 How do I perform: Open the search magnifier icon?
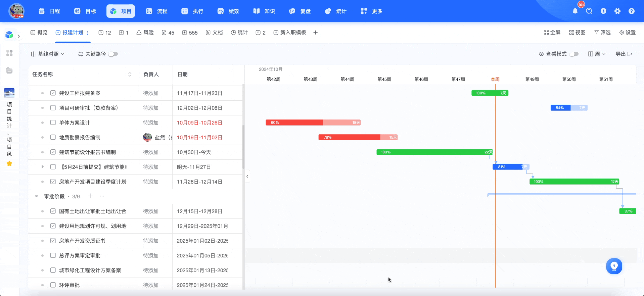coord(589,11)
